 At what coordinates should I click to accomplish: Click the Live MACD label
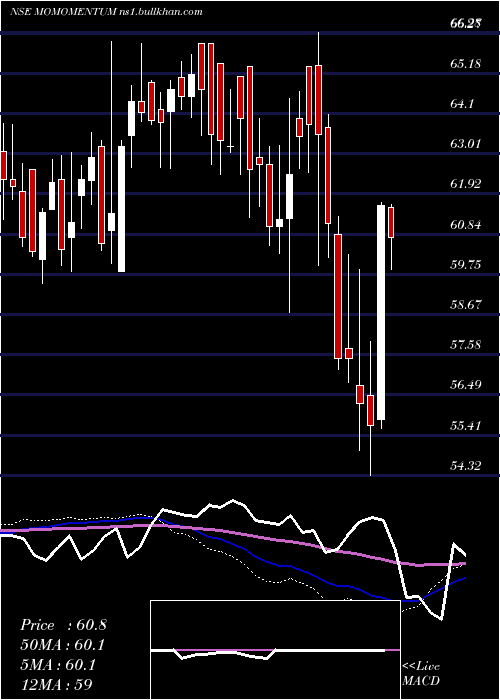tap(421, 674)
